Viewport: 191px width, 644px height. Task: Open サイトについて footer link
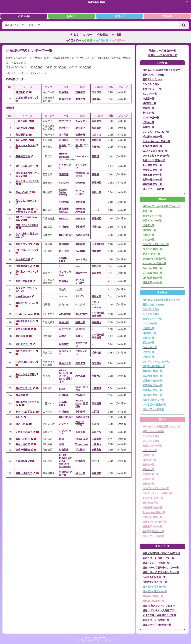[x=84, y=640]
